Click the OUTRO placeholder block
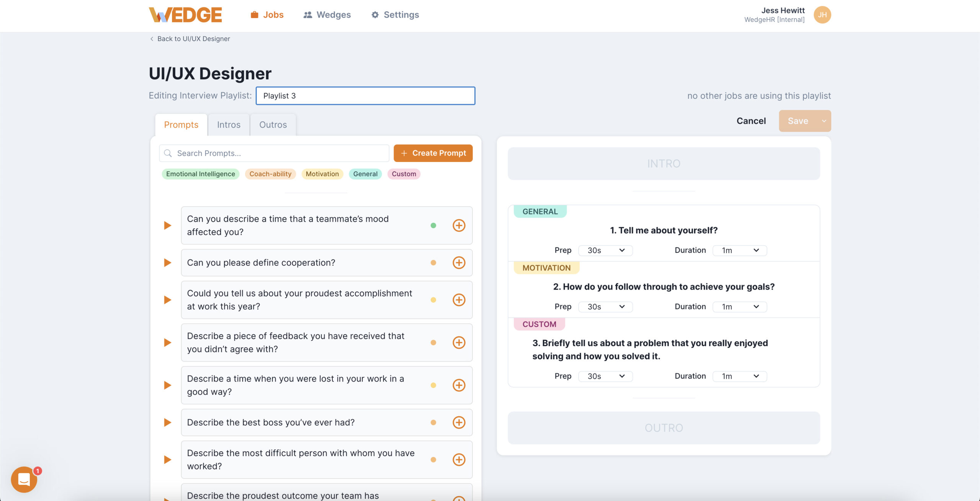 click(664, 428)
